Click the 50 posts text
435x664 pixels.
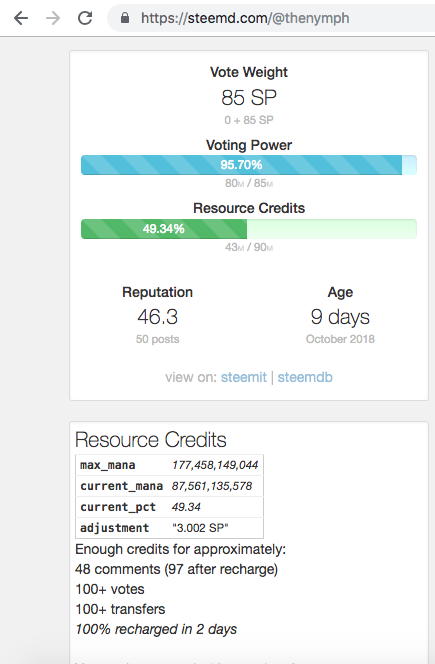click(x=158, y=339)
